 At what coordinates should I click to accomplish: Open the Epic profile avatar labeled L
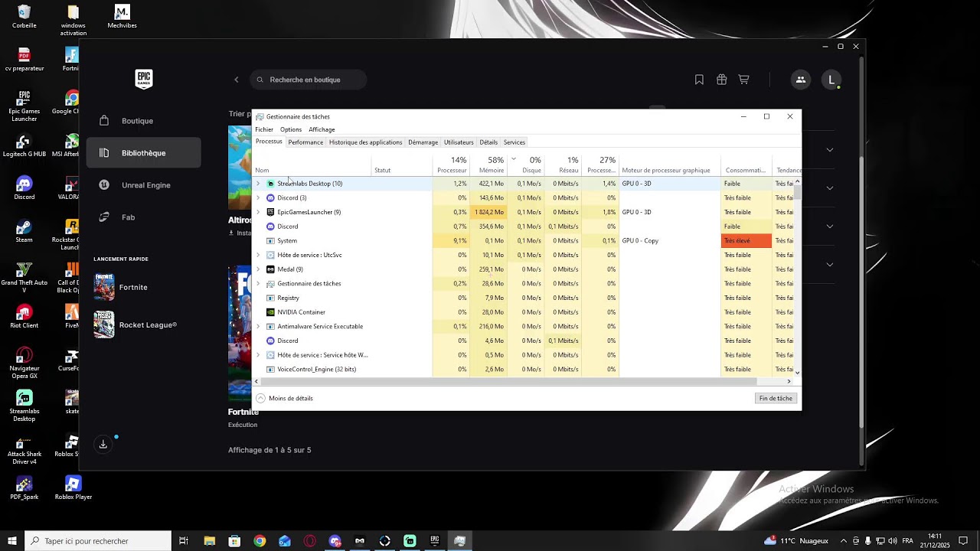click(831, 80)
